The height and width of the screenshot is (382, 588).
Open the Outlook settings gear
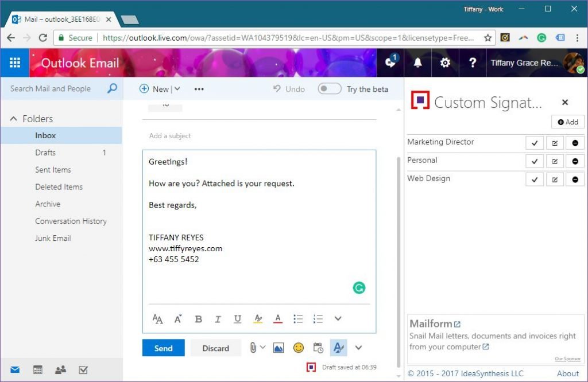444,63
